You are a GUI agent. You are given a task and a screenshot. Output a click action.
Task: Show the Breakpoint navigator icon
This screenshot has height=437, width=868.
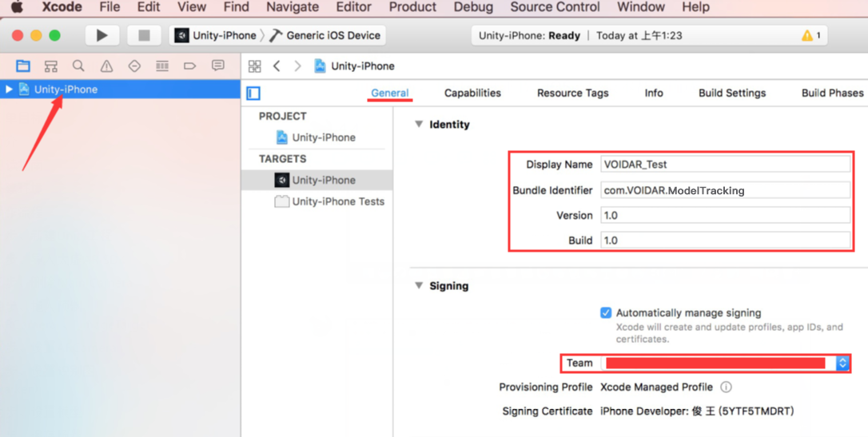pos(190,66)
